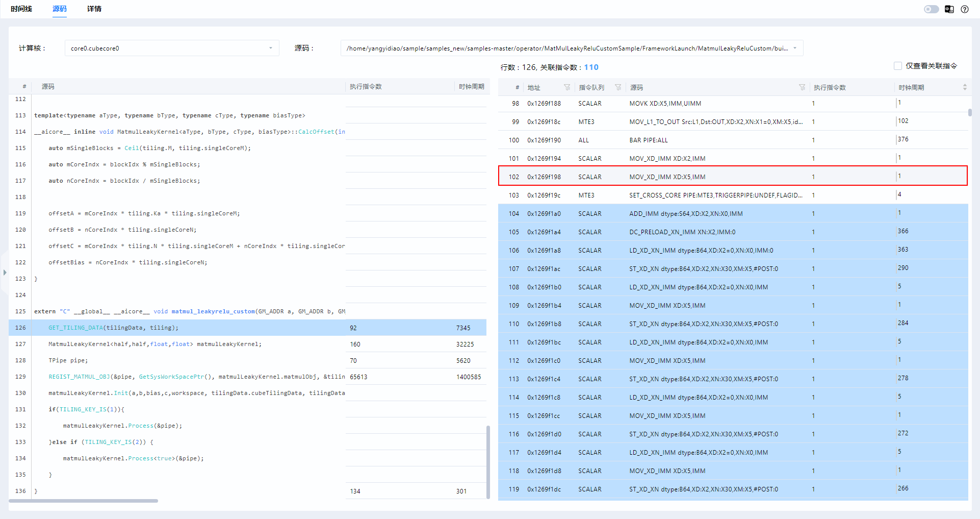This screenshot has height=519, width=980.
Task: Select instruction row 107 ST_XD_XN
Action: pyautogui.click(x=733, y=268)
